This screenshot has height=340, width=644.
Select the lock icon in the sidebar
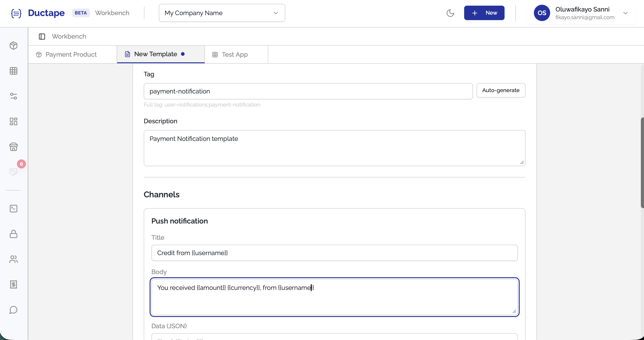[x=14, y=234]
